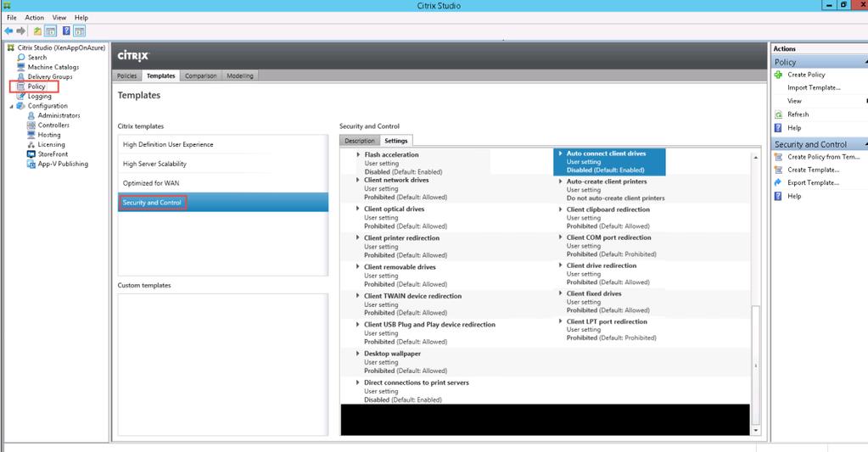
Task: Click the App-V Publishing icon
Action: click(x=31, y=164)
